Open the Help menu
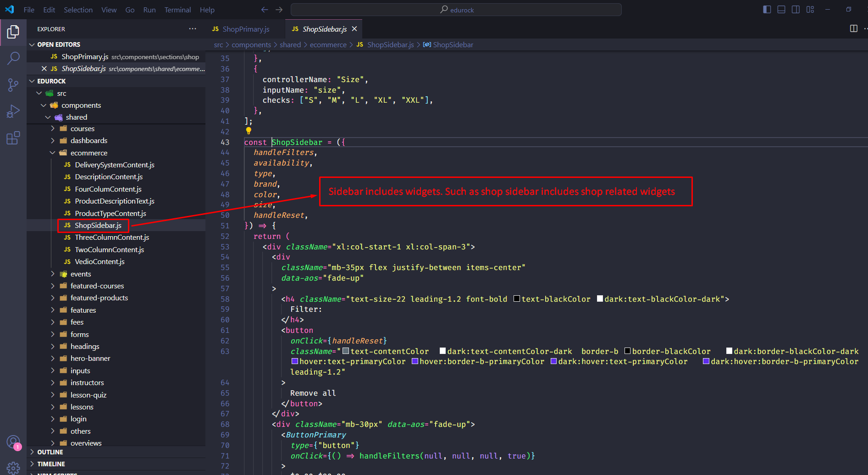 (x=207, y=10)
